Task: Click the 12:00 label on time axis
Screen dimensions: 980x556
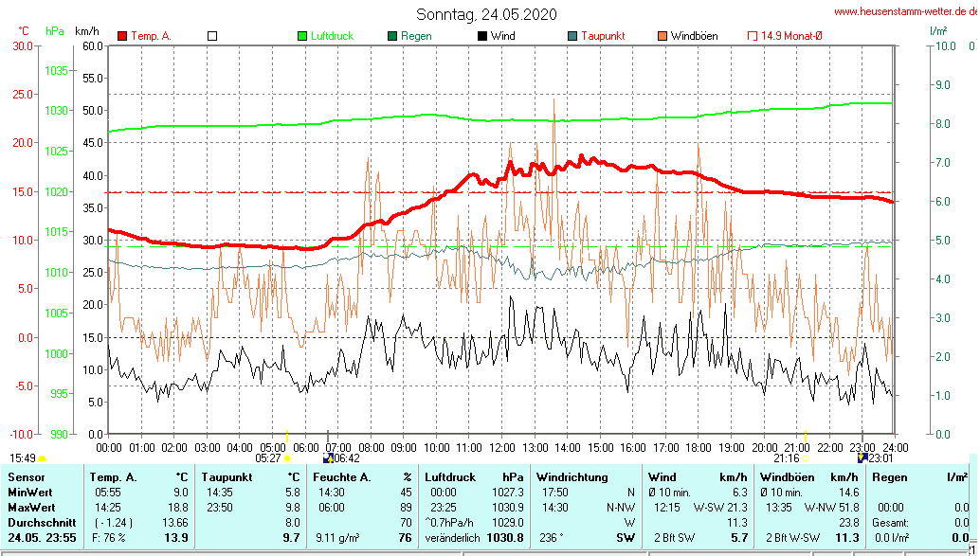Action: coord(501,447)
